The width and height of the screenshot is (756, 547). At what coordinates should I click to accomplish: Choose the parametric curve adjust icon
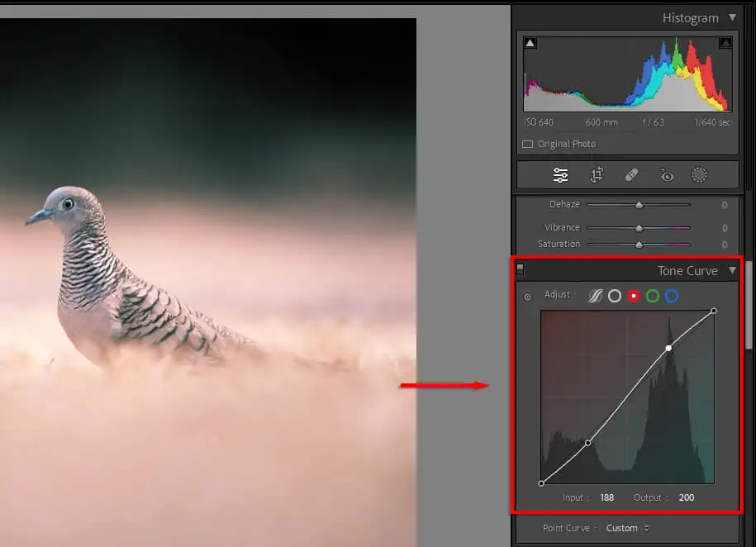point(596,296)
